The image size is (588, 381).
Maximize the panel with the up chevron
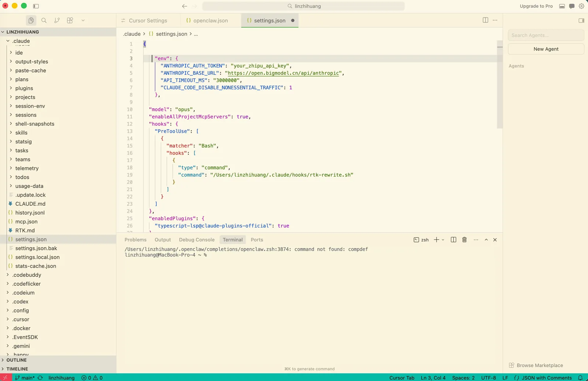(x=486, y=240)
